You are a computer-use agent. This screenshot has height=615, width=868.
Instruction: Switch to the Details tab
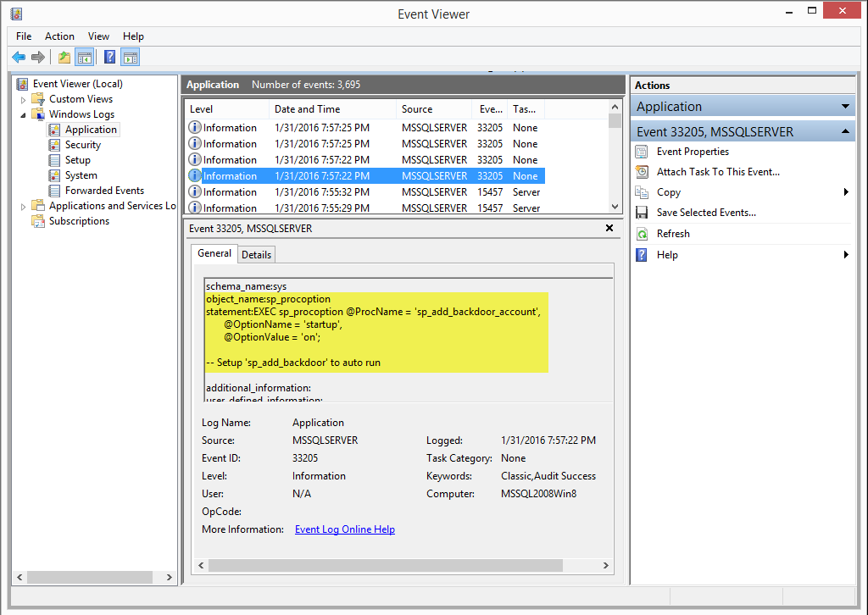pos(256,255)
